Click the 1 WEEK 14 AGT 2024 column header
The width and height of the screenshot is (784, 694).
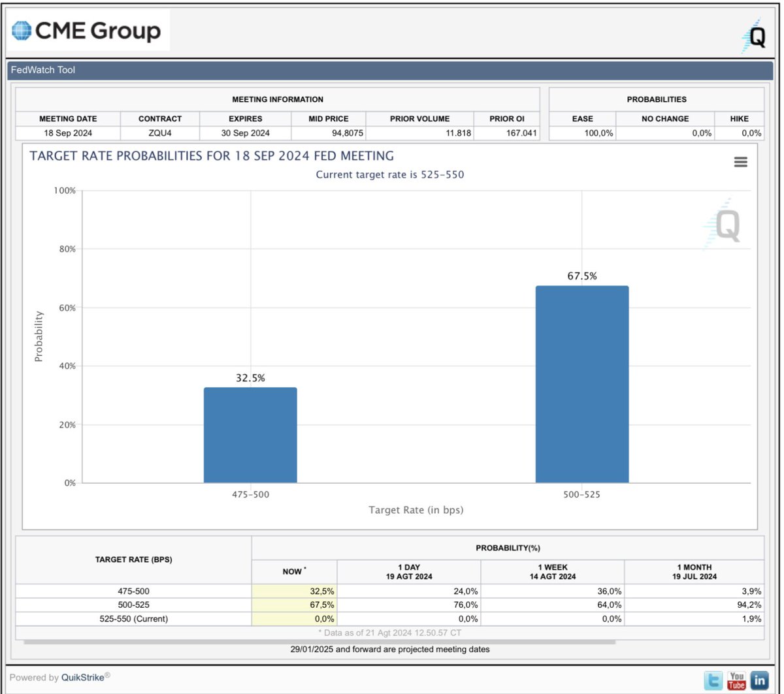(x=553, y=572)
